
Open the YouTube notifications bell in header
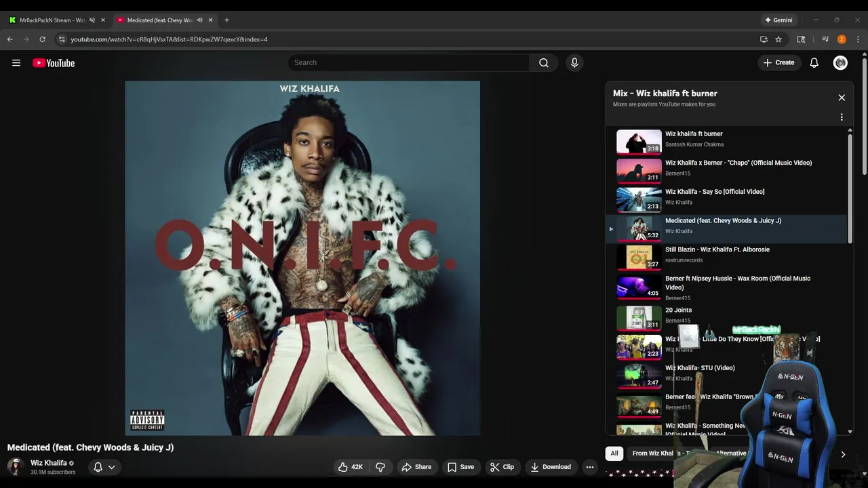pyautogui.click(x=814, y=62)
